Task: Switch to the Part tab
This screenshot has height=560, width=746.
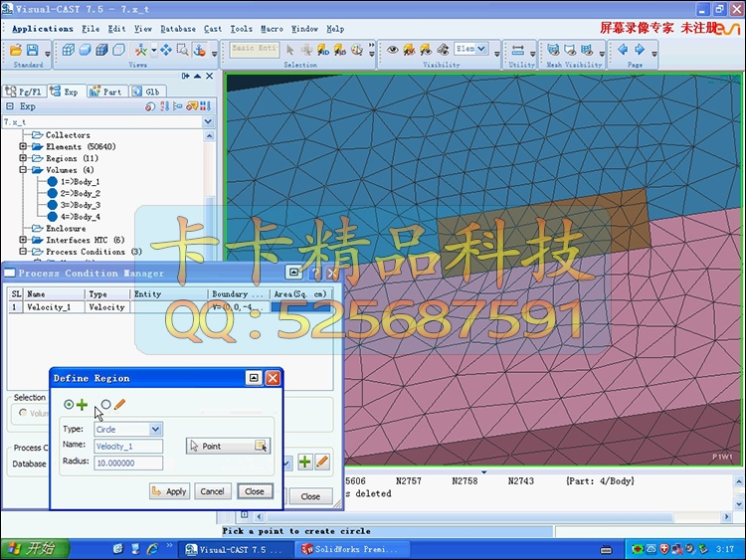Action: [x=108, y=92]
